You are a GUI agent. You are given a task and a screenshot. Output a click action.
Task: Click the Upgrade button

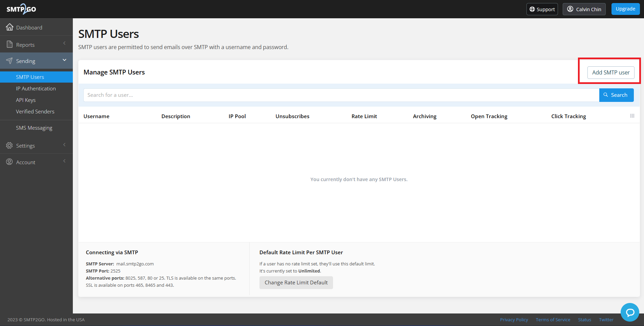tap(625, 9)
